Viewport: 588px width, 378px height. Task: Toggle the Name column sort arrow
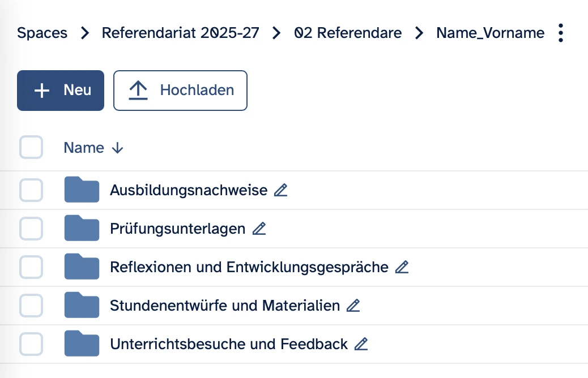pos(118,148)
